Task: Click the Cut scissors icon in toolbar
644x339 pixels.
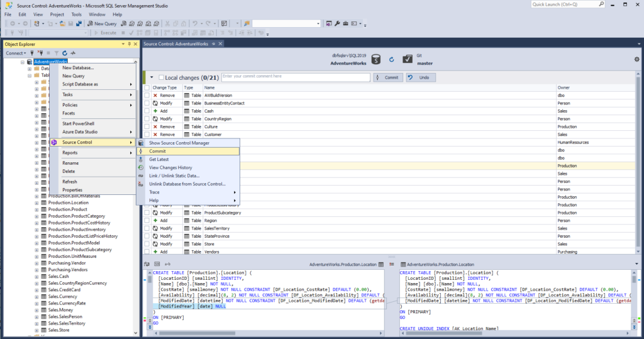Action: pos(167,24)
